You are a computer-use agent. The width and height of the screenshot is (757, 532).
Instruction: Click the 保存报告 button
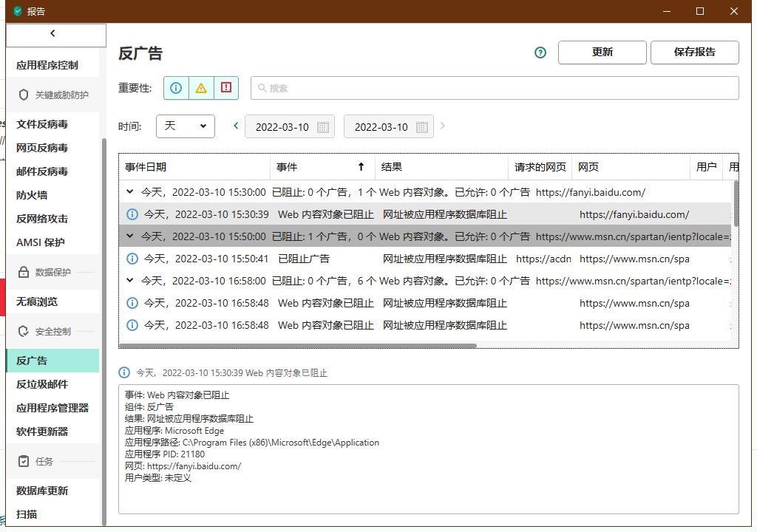click(x=694, y=52)
